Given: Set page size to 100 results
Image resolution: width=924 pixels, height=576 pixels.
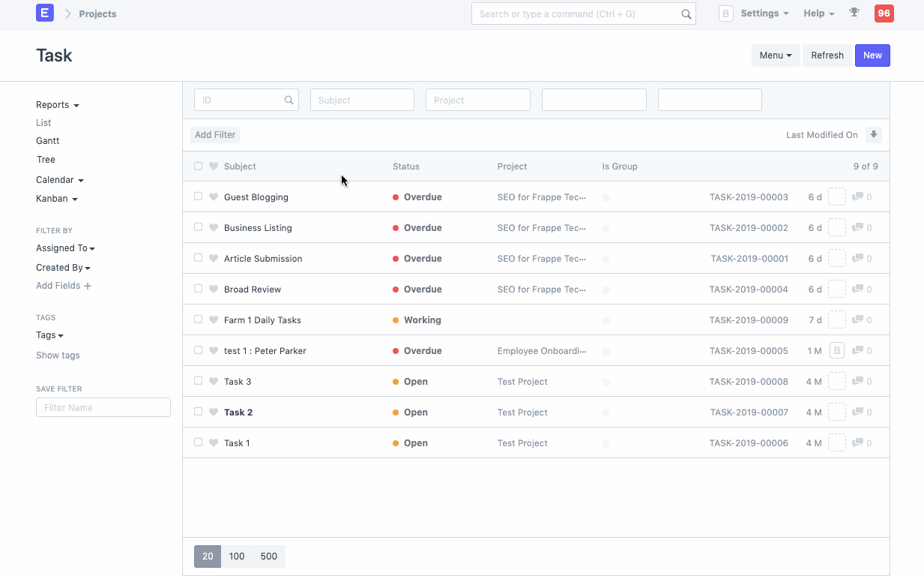Looking at the screenshot, I should pyautogui.click(x=237, y=556).
